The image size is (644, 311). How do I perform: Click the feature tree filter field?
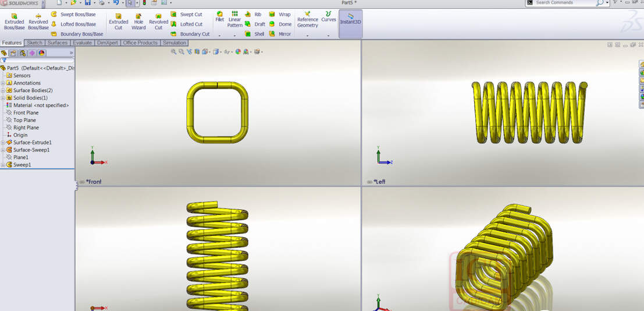point(37,61)
